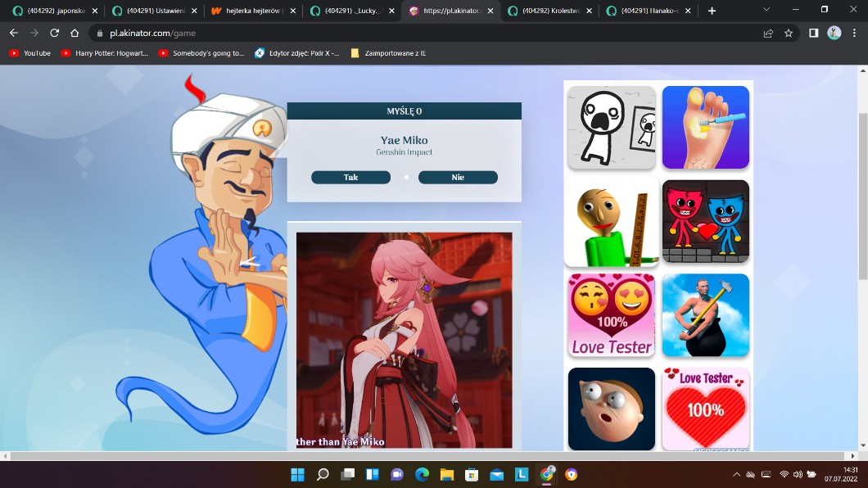Open Chrome's three-dot menu
The image size is (868, 488).
point(854,34)
